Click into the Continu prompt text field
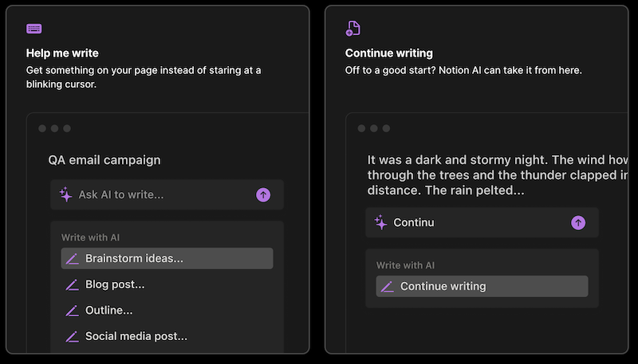This screenshot has height=364, width=638. point(478,223)
